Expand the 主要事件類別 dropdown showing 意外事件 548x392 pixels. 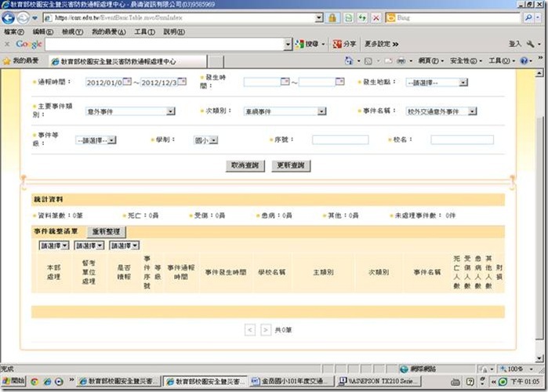[171, 111]
